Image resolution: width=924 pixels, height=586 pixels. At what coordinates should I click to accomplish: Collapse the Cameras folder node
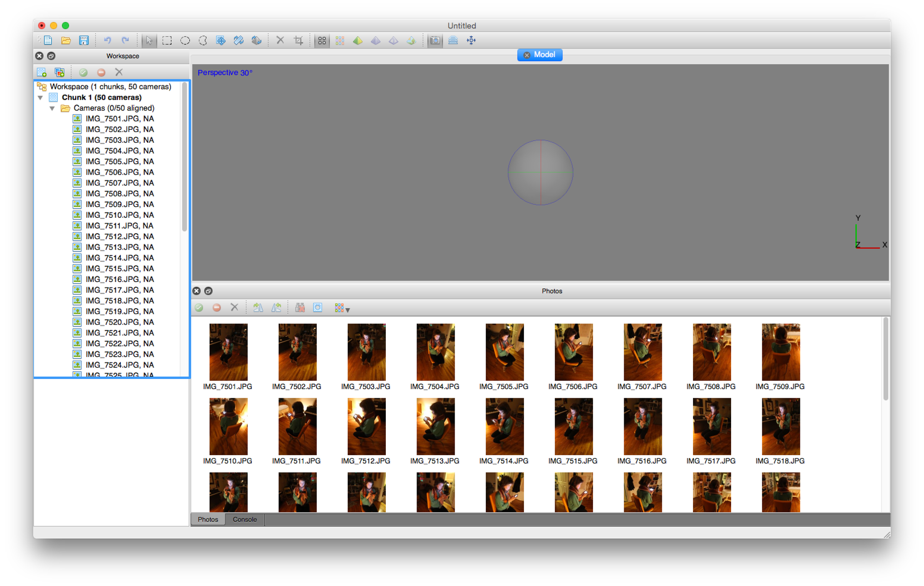(52, 109)
